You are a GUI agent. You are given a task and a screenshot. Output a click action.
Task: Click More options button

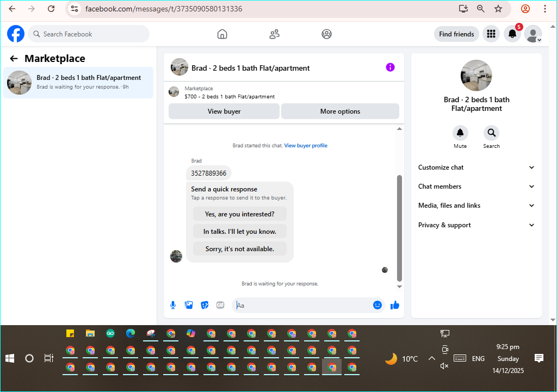click(x=340, y=111)
